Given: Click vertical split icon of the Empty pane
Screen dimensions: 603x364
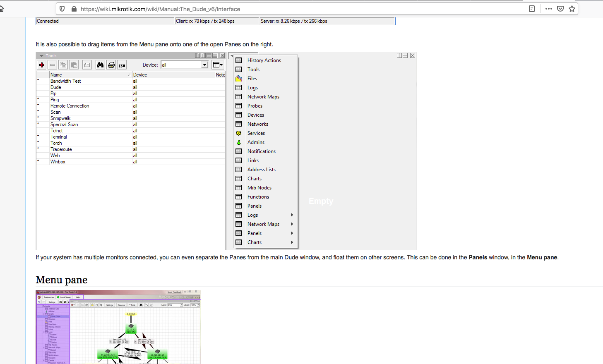Looking at the screenshot, I should [399, 55].
